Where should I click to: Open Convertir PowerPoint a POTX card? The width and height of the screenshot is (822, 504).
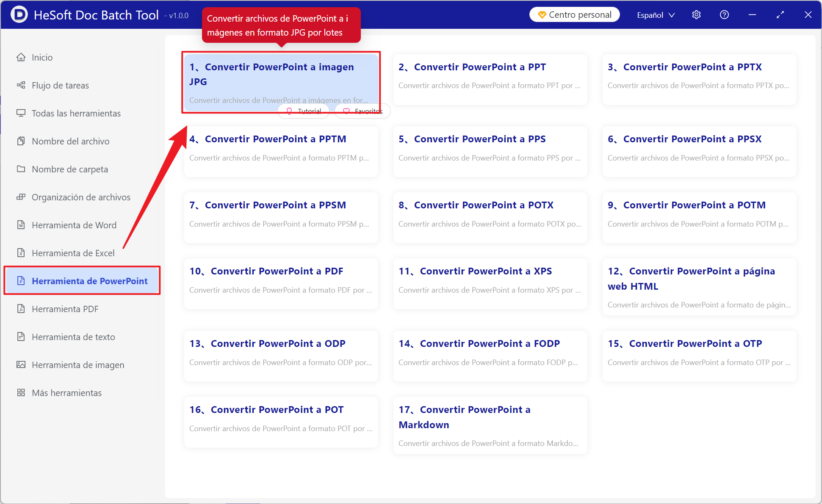pos(490,217)
